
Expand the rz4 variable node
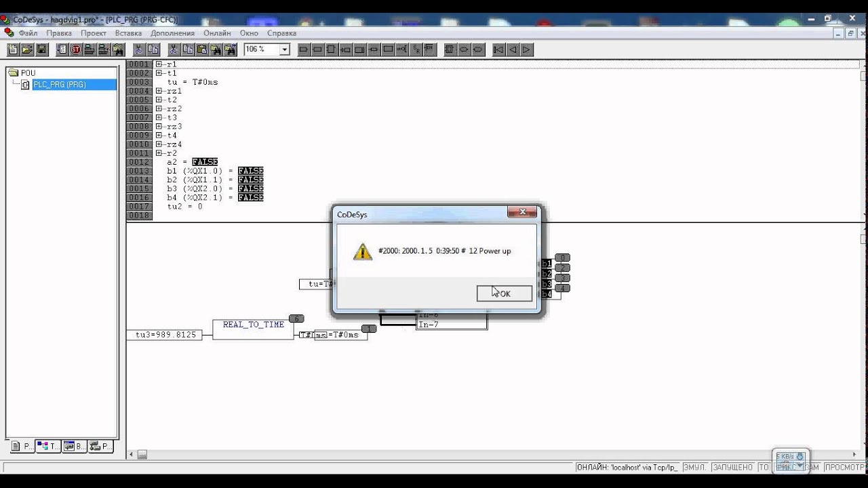coord(159,144)
